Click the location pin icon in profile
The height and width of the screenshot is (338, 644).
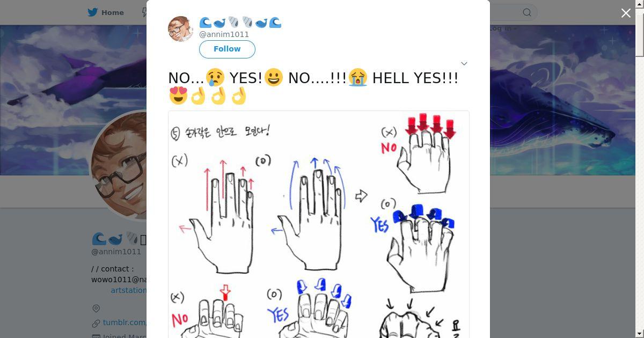pyautogui.click(x=96, y=308)
